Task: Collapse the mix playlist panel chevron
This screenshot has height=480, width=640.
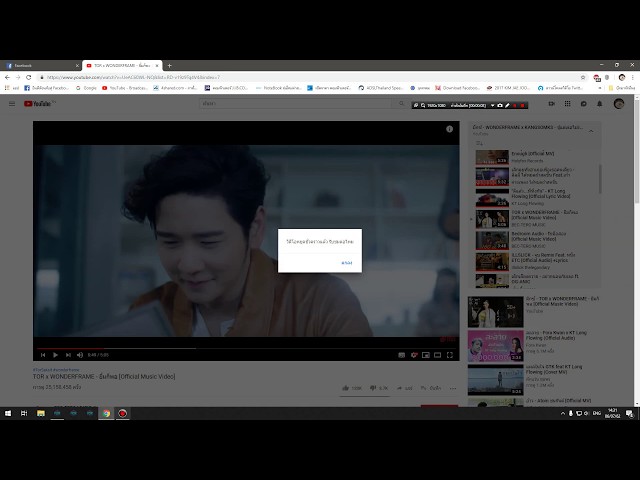Action: [x=591, y=131]
